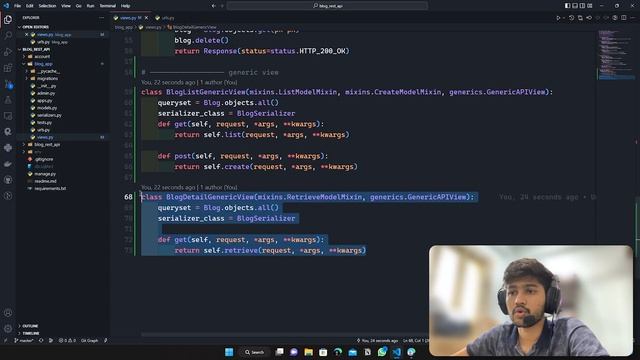This screenshot has height=360, width=640.
Task: Open serializers.py in the explorer
Action: point(49,116)
